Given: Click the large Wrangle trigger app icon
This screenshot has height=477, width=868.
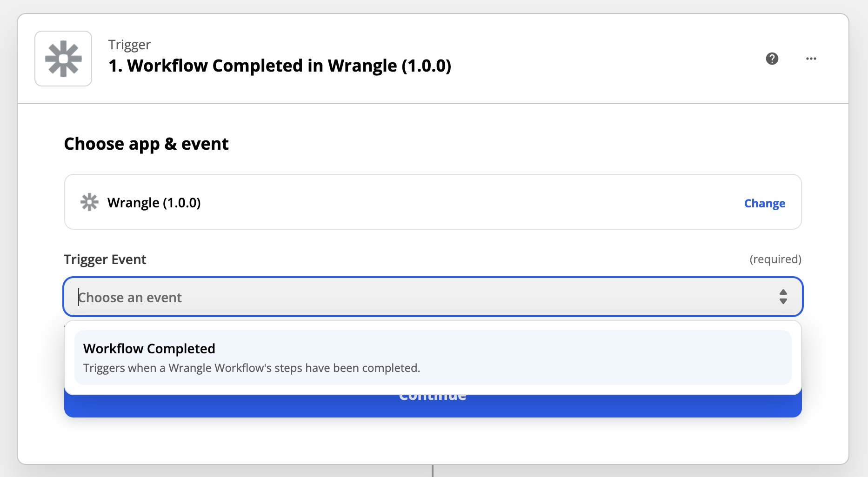Looking at the screenshot, I should point(63,59).
